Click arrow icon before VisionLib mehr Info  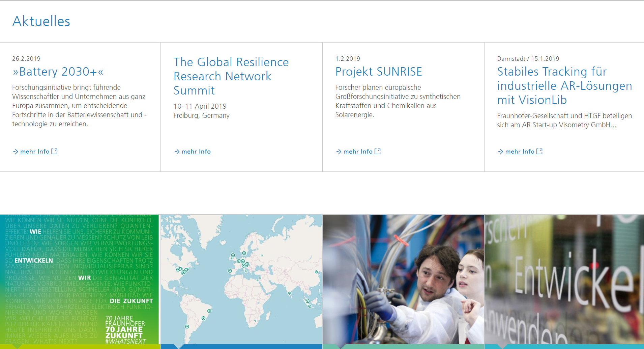pos(501,152)
